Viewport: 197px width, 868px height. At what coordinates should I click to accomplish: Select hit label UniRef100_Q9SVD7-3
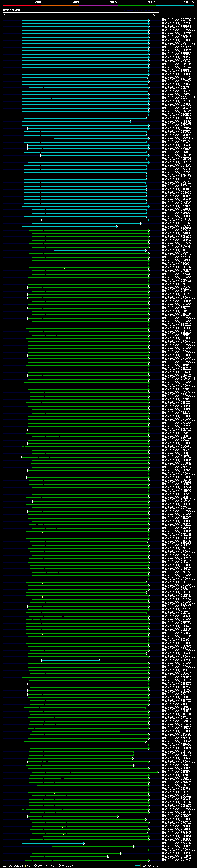(179, 139)
